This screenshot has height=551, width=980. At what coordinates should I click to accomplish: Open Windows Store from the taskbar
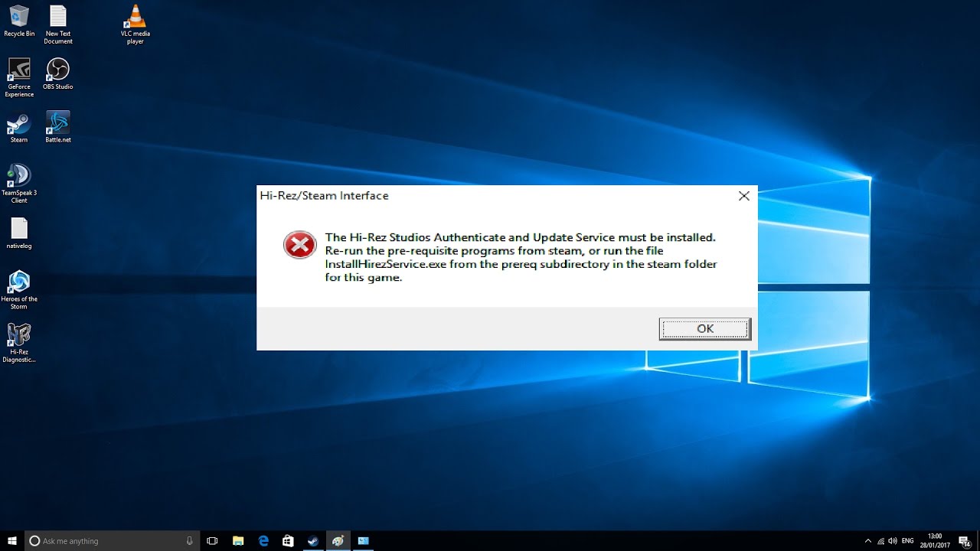(288, 541)
